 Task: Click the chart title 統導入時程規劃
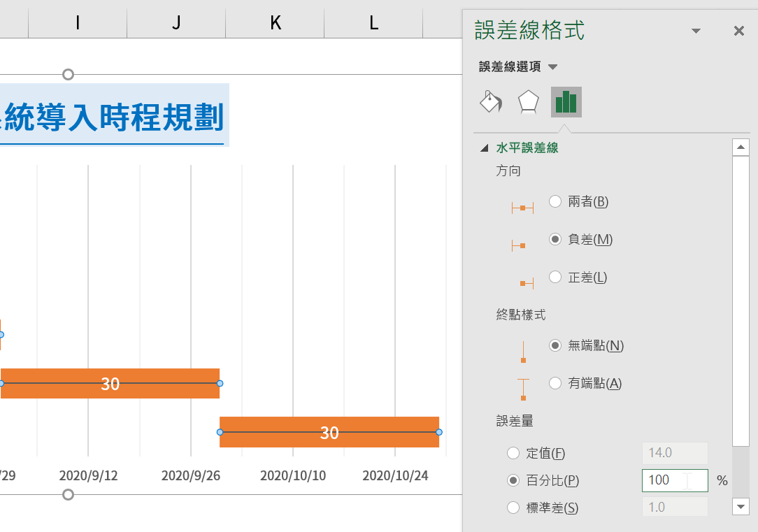(x=113, y=117)
